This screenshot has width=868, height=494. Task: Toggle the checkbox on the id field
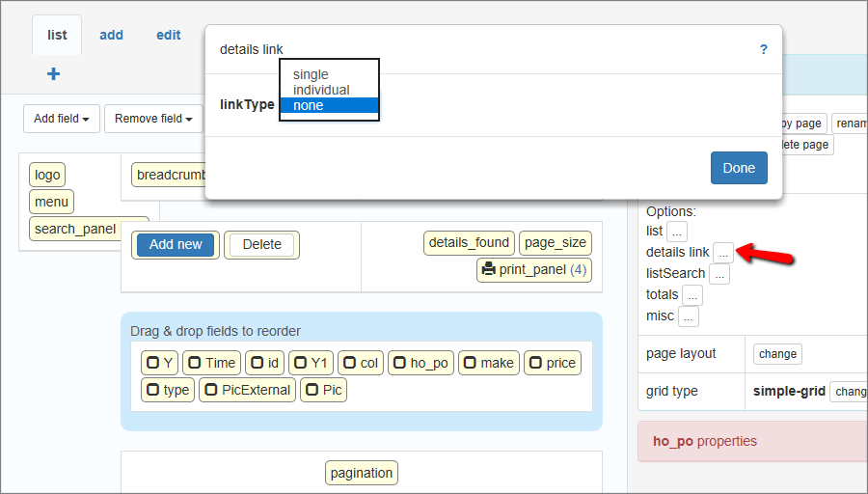click(257, 363)
